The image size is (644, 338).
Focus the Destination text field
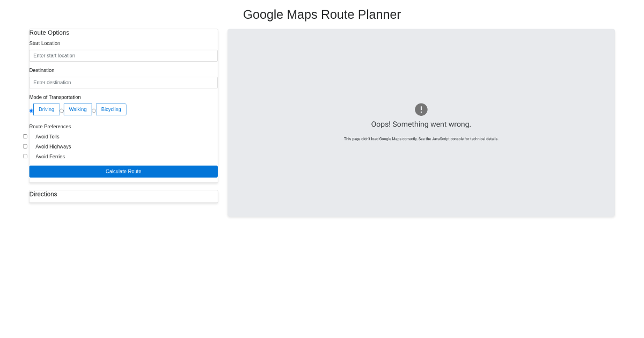click(123, 83)
